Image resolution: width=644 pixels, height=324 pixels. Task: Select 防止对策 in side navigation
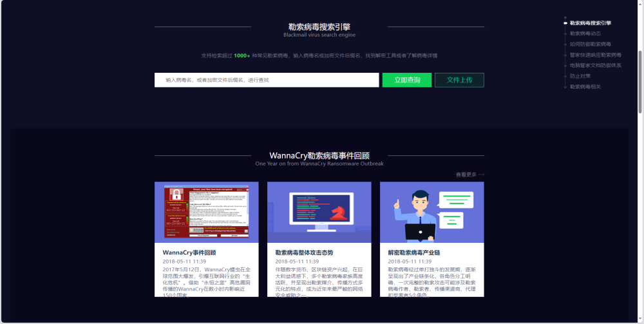click(x=580, y=77)
